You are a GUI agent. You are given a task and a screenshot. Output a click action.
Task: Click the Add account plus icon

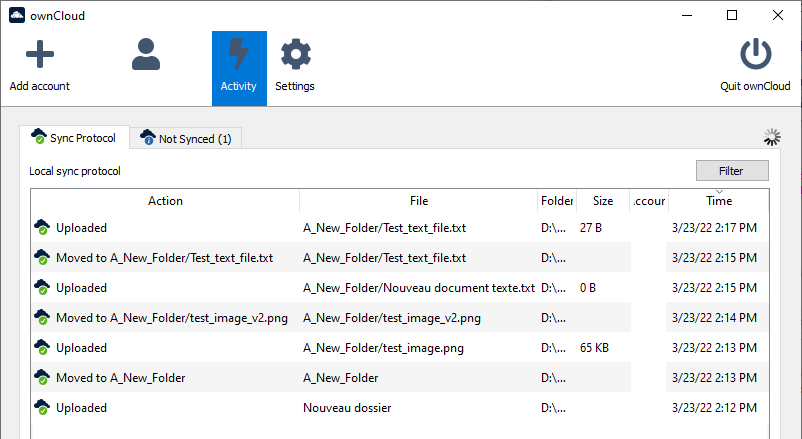(x=40, y=54)
